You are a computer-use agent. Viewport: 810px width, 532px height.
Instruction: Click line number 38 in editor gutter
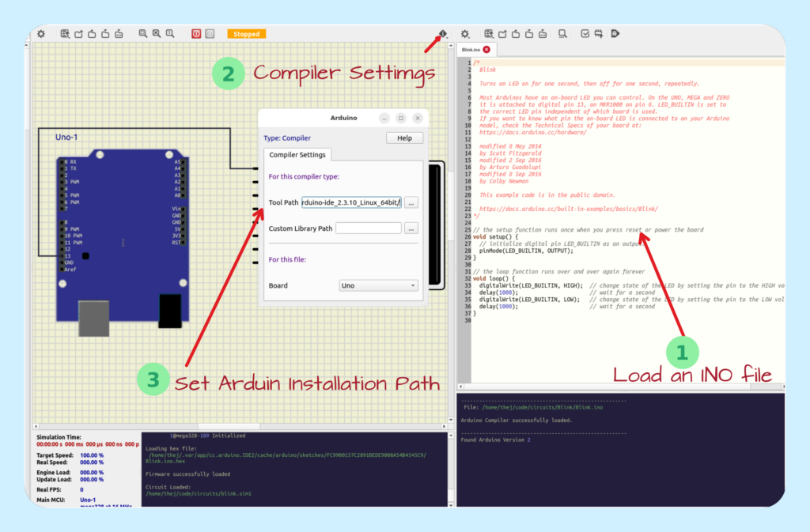[x=467, y=320]
